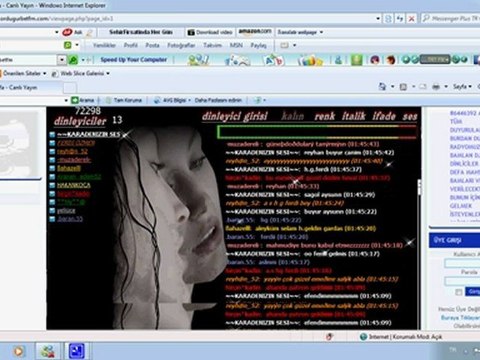Click the green download arrow toolbar icon
This screenshot has height=360, width=480.
(x=356, y=60)
